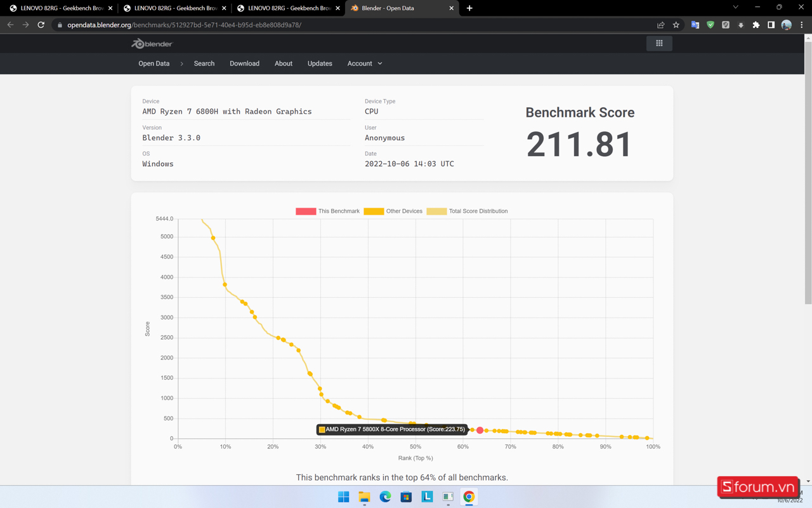
Task: Click the browser forward arrow
Action: 26,25
